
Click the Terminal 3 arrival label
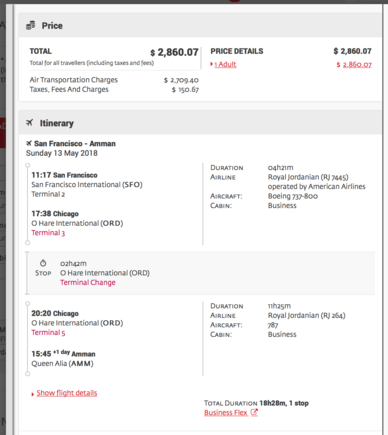48,233
